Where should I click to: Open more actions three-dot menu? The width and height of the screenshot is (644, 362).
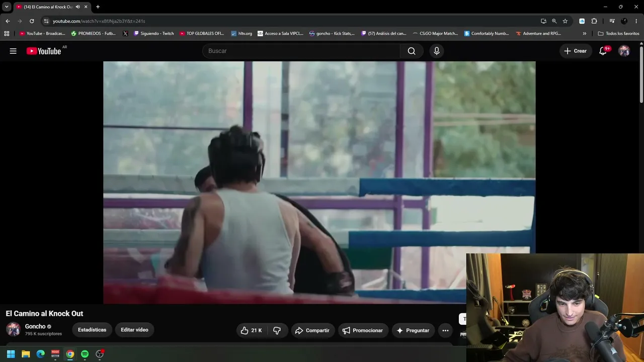(445, 330)
